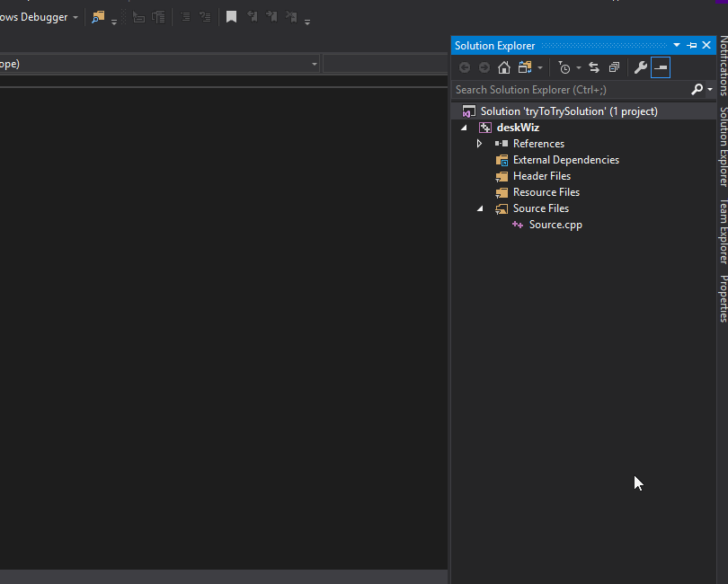Click the Home icon in Solution Explorer
Viewport: 728px width, 584px height.
504,67
